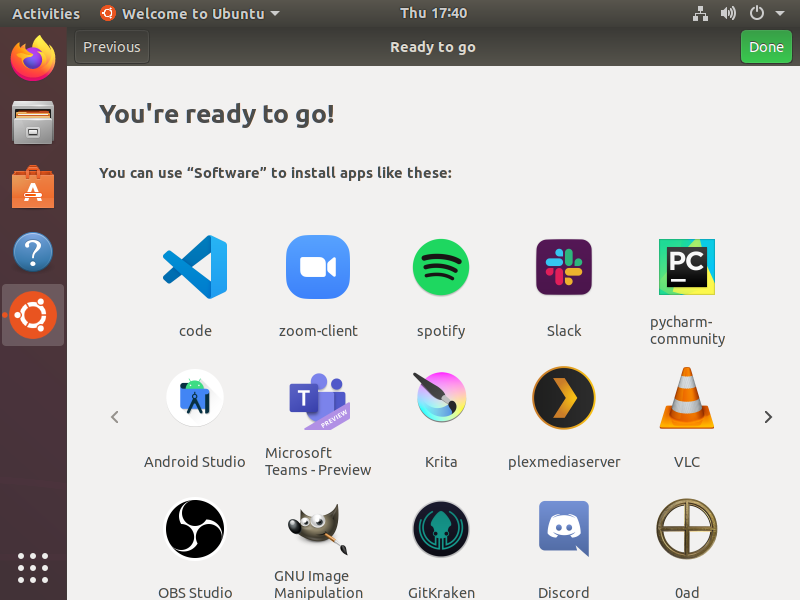
Task: Open the Visual Studio Code app icon
Action: coord(195,267)
